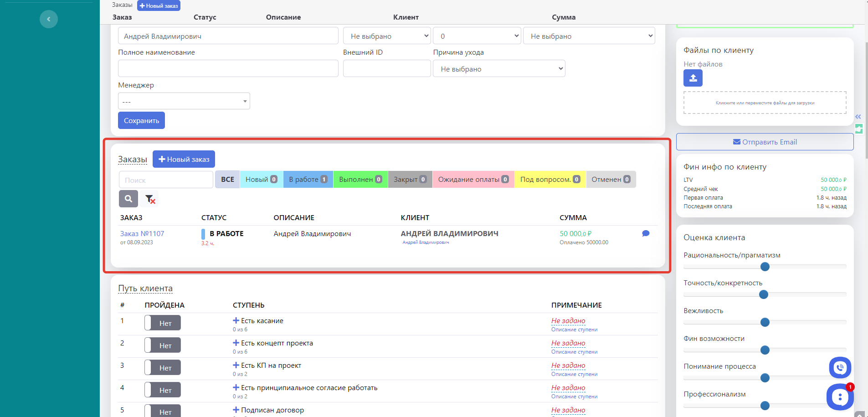
Task: Click the file upload icon button
Action: pyautogui.click(x=693, y=78)
